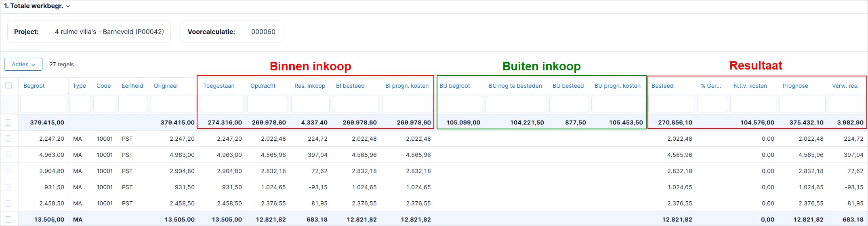
Task: Tick the checkbox for the 379.415,00 totals row
Action: [8, 123]
